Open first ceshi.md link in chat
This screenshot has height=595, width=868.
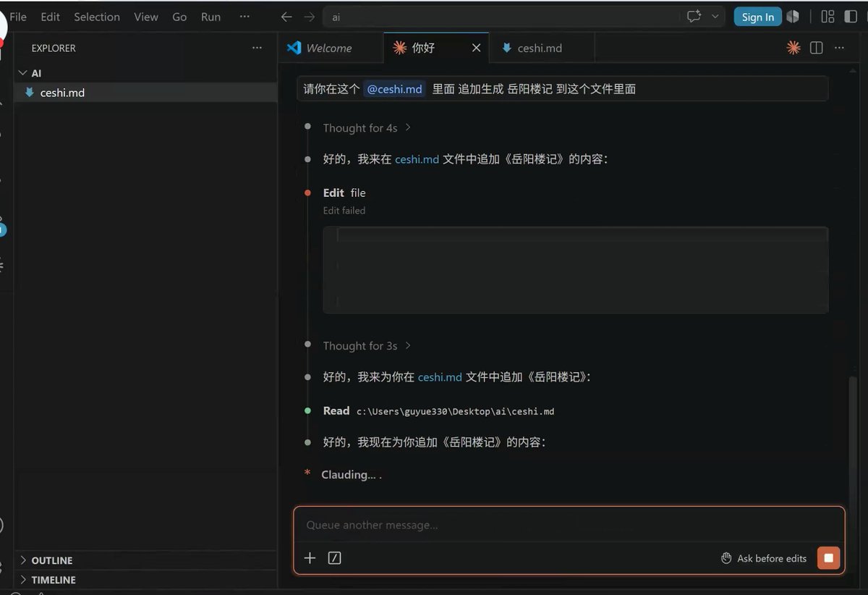(x=417, y=159)
